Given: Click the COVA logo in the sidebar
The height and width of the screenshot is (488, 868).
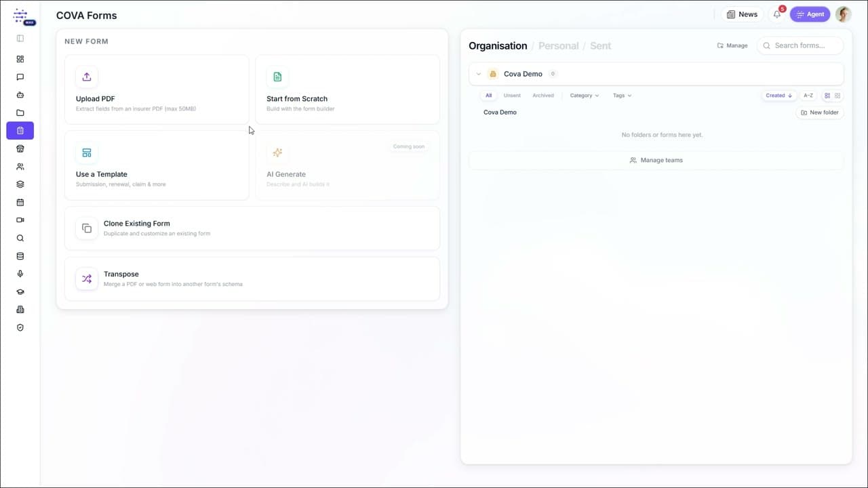Looking at the screenshot, I should (22, 16).
